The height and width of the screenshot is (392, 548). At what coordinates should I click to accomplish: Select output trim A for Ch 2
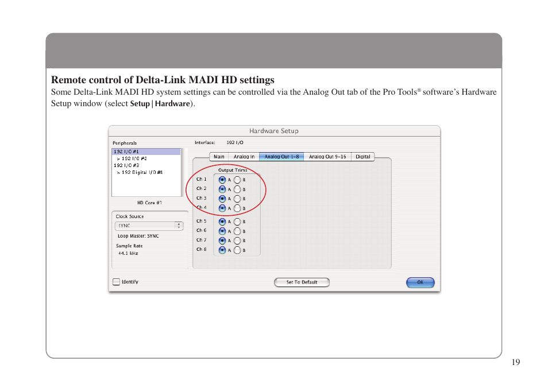(222, 189)
